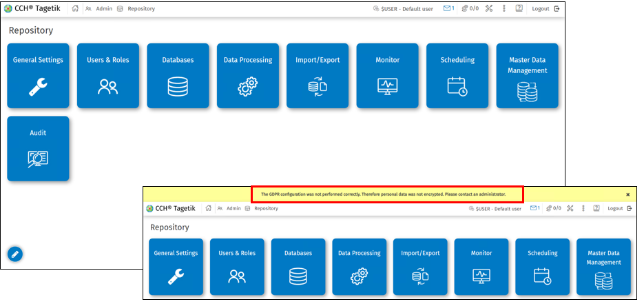Click home icon in front window header

[208, 208]
